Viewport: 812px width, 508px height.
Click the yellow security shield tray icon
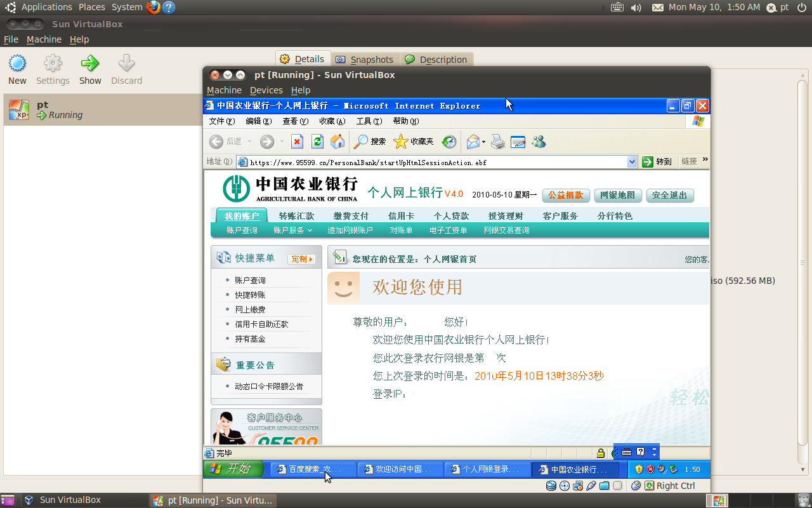point(639,469)
